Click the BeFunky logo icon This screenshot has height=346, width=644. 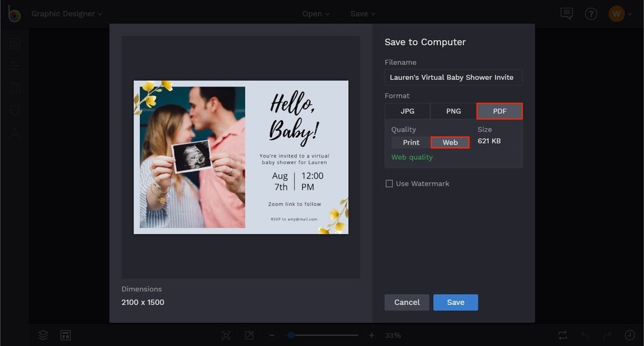(14, 14)
